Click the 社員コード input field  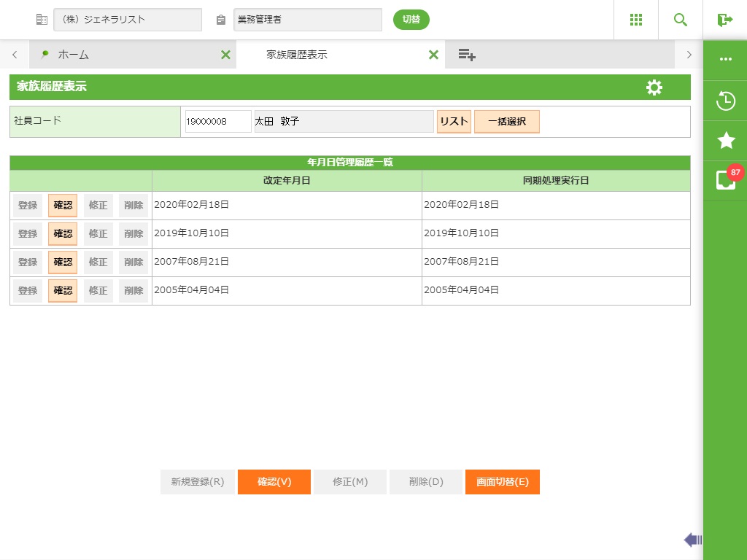(217, 122)
